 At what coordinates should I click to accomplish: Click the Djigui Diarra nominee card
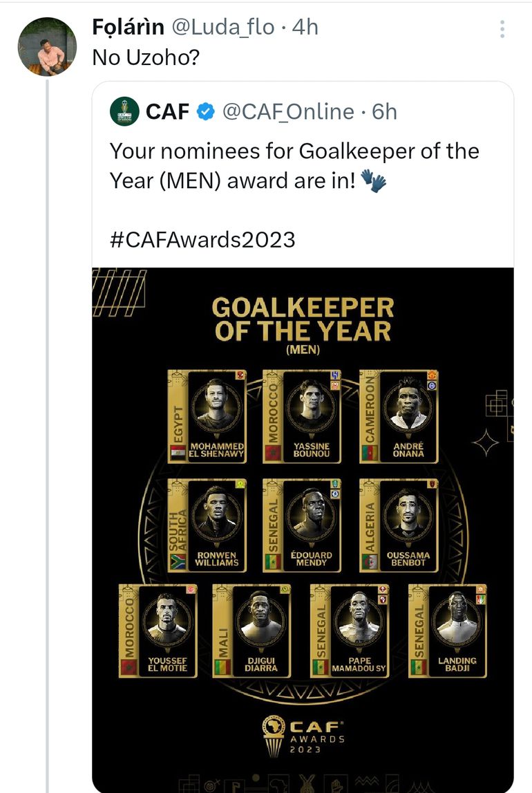tap(255, 631)
